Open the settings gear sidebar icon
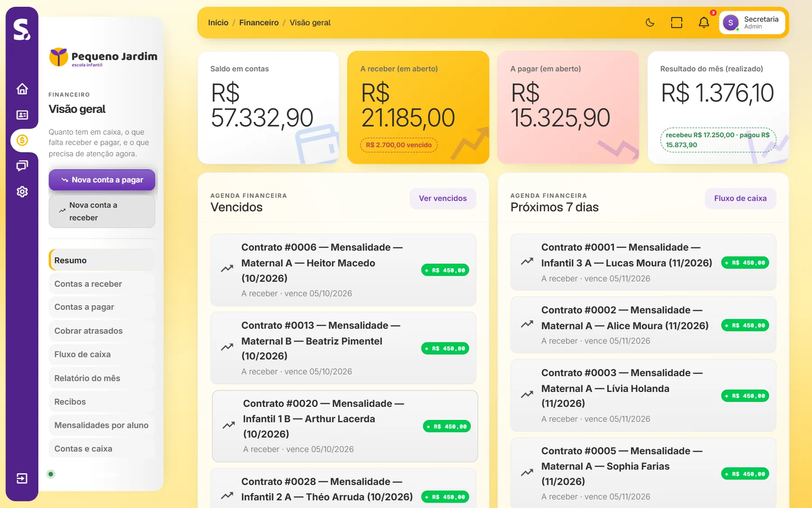This screenshot has height=508, width=812. tap(22, 191)
